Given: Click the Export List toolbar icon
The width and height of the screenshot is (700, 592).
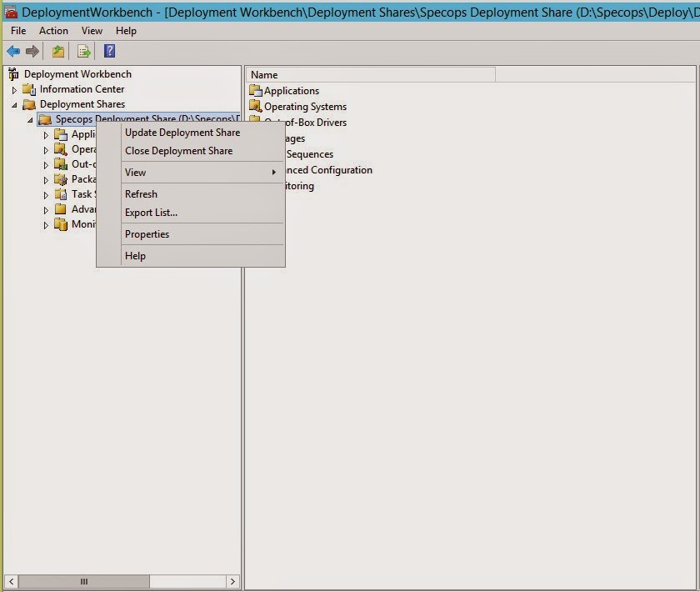Looking at the screenshot, I should pyautogui.click(x=83, y=52).
